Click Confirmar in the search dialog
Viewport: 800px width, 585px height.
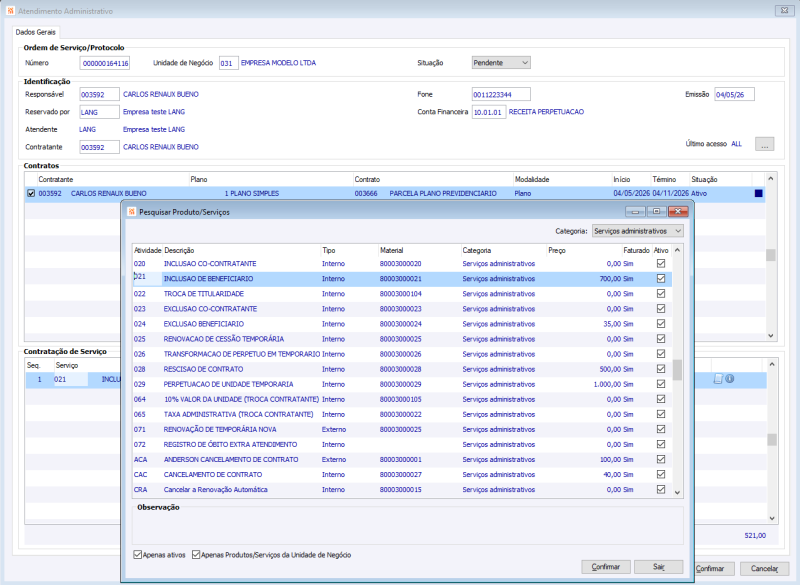606,567
